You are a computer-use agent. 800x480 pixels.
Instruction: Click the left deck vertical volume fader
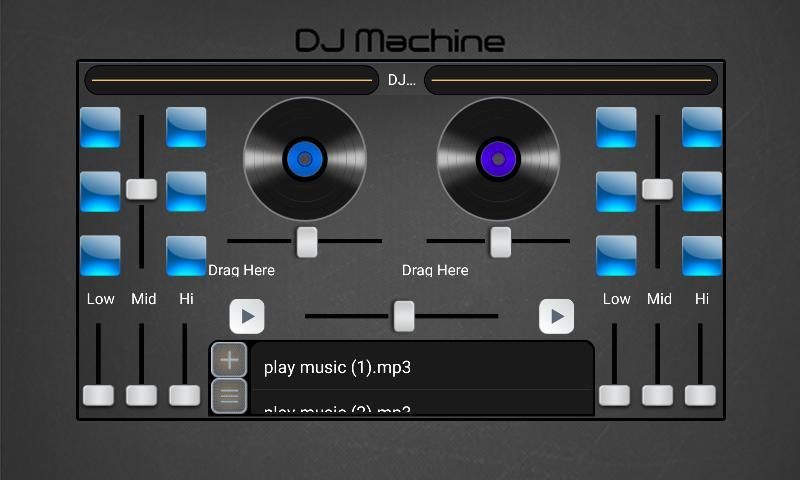[142, 188]
